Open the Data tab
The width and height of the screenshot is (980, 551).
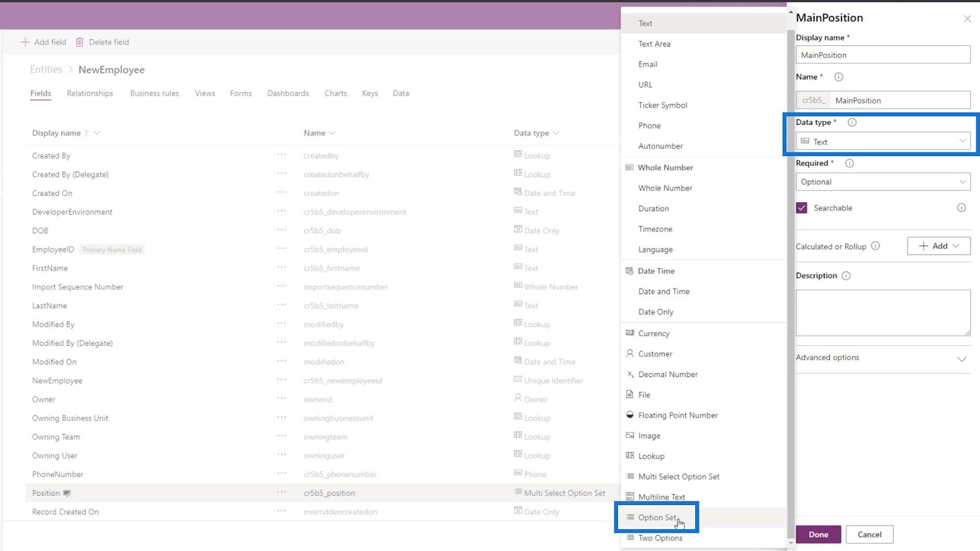click(x=401, y=94)
